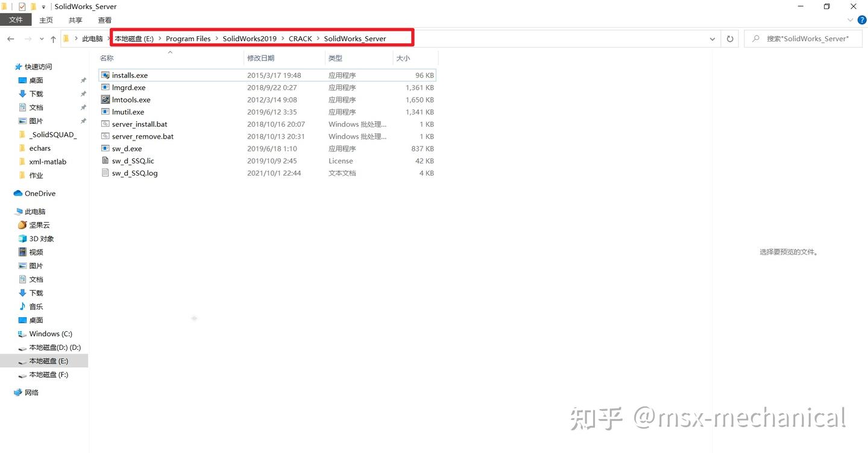Viewport: 868px width, 453px height.
Task: Click the Up one level arrow
Action: click(x=53, y=39)
